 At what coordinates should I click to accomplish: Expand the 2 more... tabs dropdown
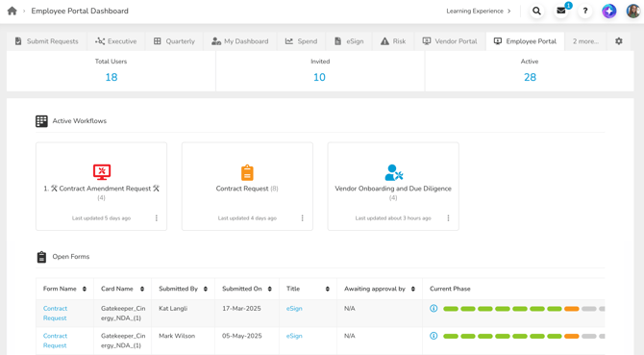point(585,41)
